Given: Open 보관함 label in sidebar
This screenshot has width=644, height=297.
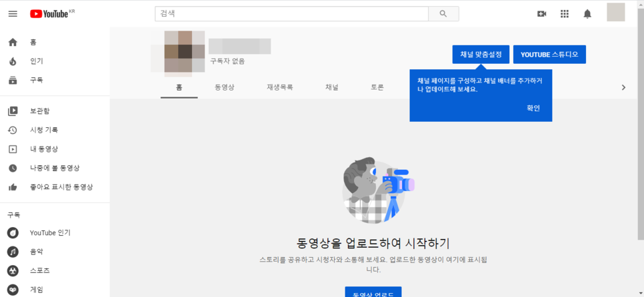Looking at the screenshot, I should click(40, 111).
